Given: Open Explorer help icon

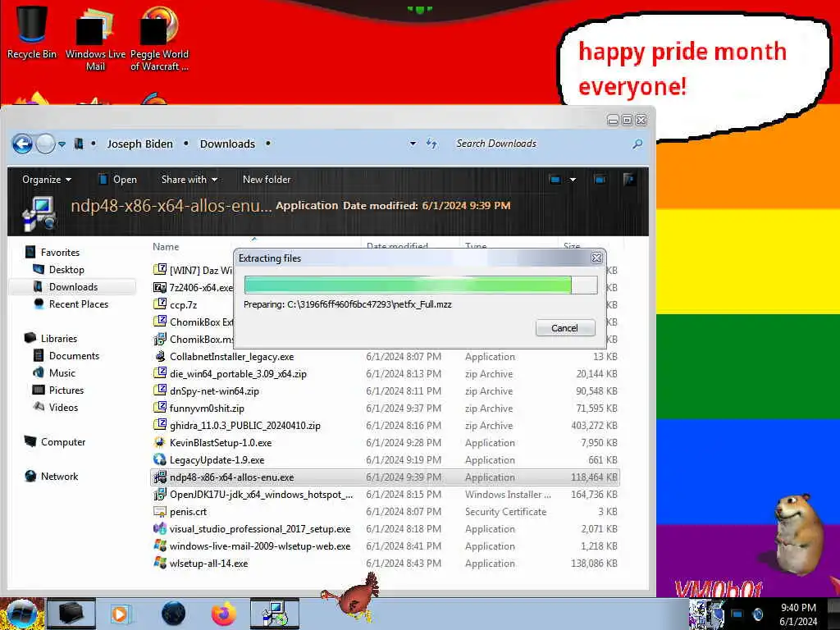Looking at the screenshot, I should [629, 180].
